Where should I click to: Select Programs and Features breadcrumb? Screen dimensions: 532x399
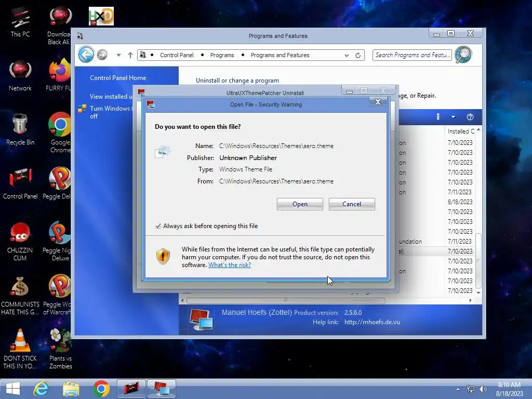point(280,55)
